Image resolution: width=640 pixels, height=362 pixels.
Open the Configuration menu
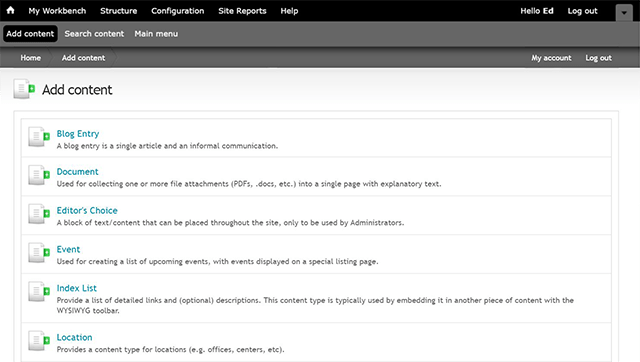(178, 11)
